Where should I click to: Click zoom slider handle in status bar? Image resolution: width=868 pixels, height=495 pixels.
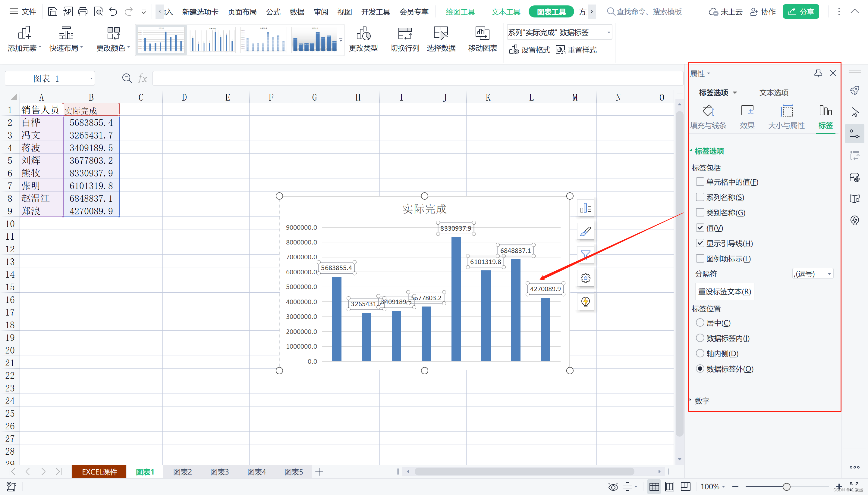click(x=786, y=487)
